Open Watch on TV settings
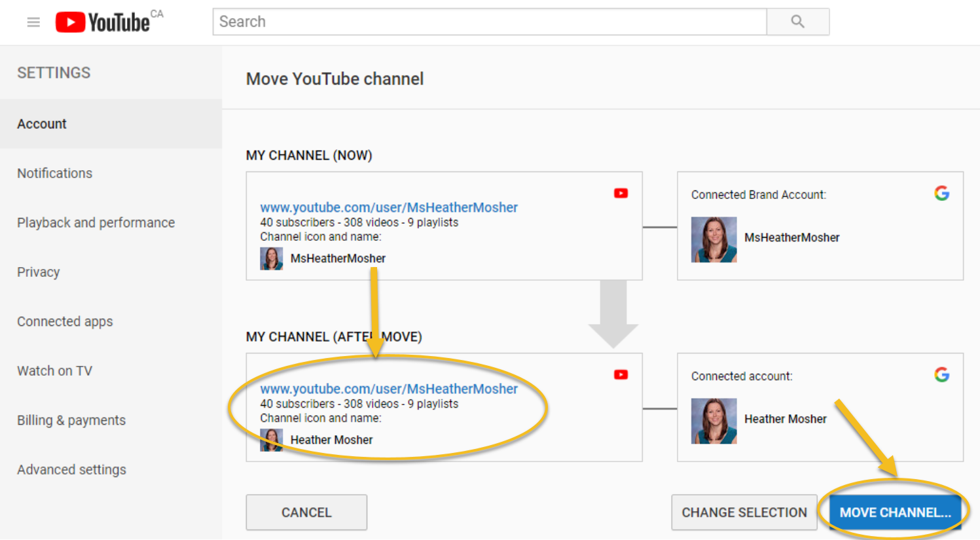 tap(111, 371)
